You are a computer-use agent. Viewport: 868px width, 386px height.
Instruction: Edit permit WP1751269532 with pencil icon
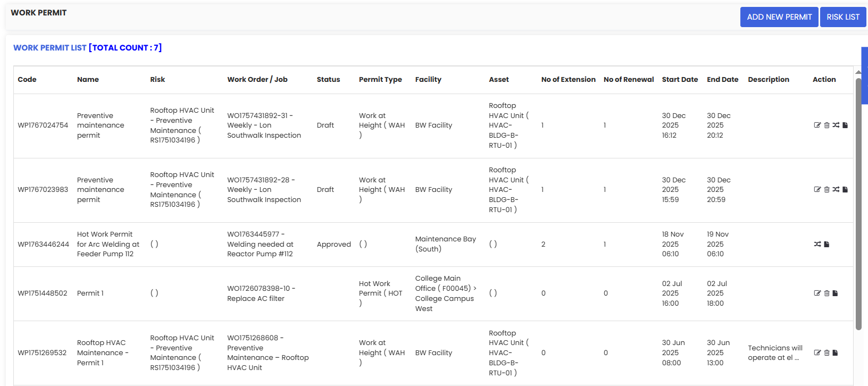tap(817, 353)
